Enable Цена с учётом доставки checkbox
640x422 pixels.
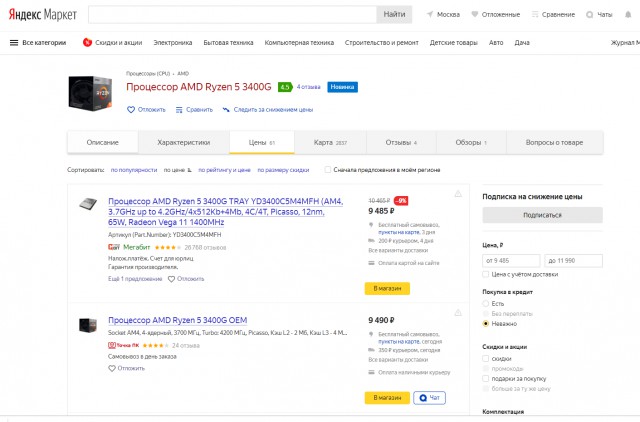[485, 274]
